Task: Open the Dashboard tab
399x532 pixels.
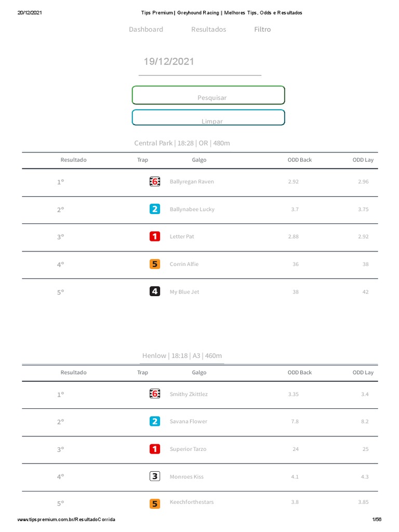Action: click(x=146, y=30)
